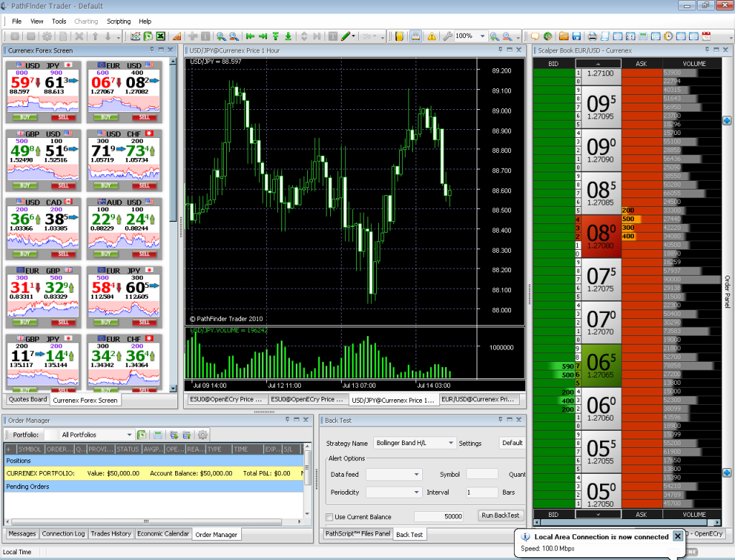Click the line chart icon in toolbar
735x560 pixels.
[136, 36]
